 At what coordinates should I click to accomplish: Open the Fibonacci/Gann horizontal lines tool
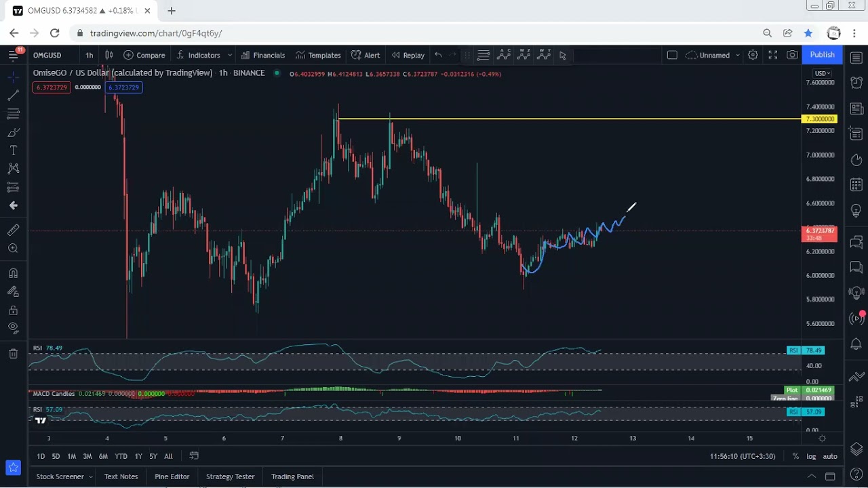(x=13, y=114)
